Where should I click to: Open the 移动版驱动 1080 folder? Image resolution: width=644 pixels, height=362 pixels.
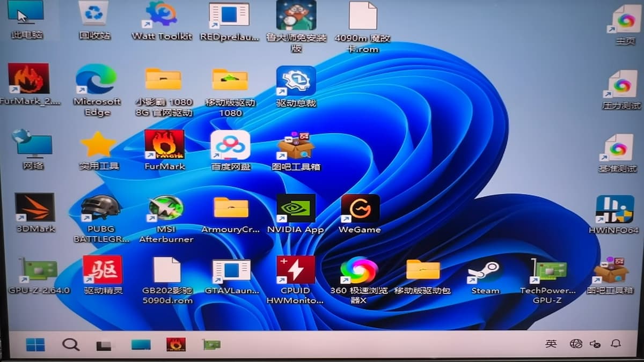230,92
